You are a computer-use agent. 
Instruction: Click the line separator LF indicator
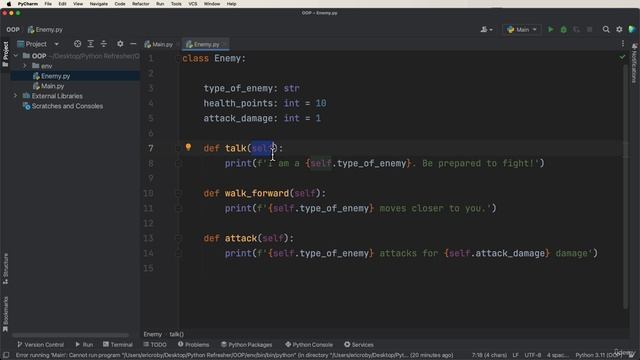[x=516, y=355]
